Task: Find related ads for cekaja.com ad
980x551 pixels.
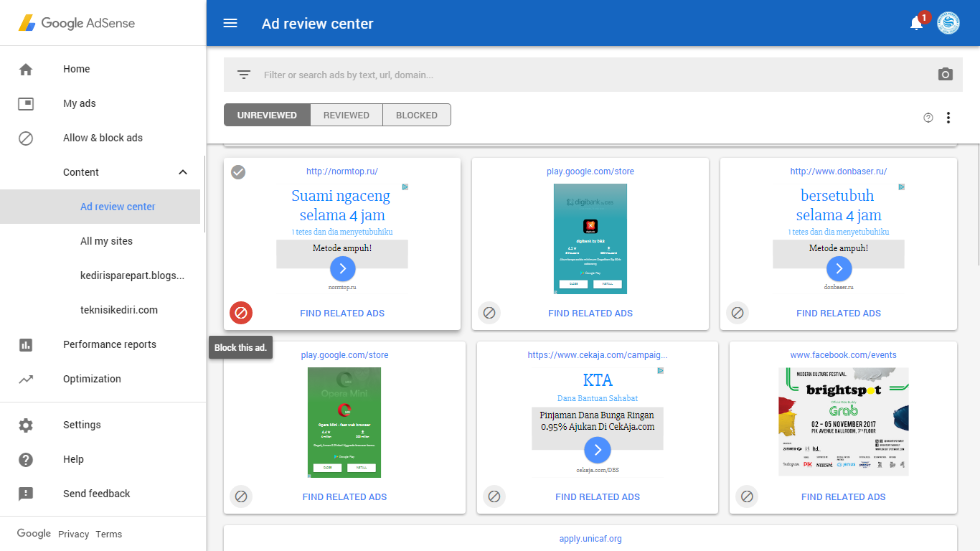Action: (x=598, y=496)
